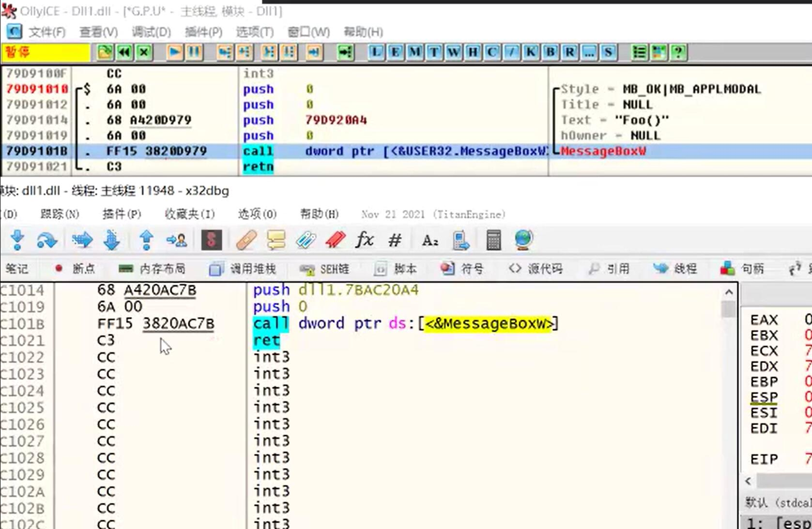Open the Log window with the L button
Screen dimensions: 812x529
coord(376,52)
